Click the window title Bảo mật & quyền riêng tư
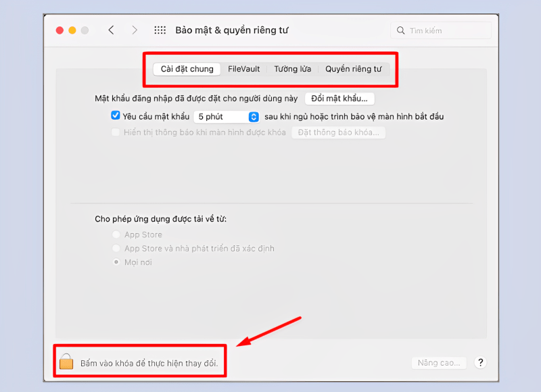Image resolution: width=541 pixels, height=392 pixels. pyautogui.click(x=231, y=30)
